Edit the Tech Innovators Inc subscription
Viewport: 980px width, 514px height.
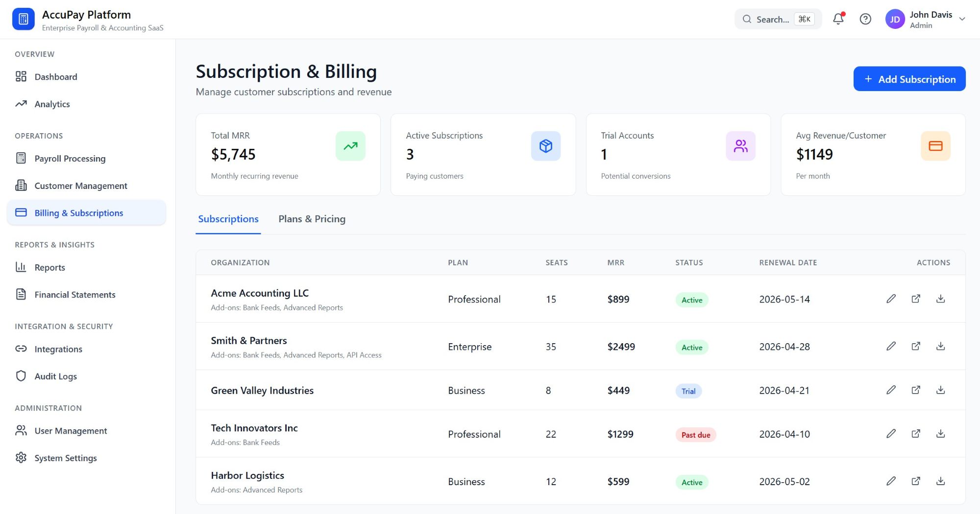(891, 433)
